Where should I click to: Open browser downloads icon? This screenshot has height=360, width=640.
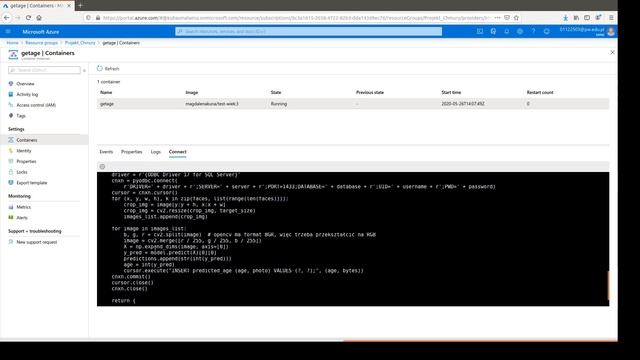point(565,18)
